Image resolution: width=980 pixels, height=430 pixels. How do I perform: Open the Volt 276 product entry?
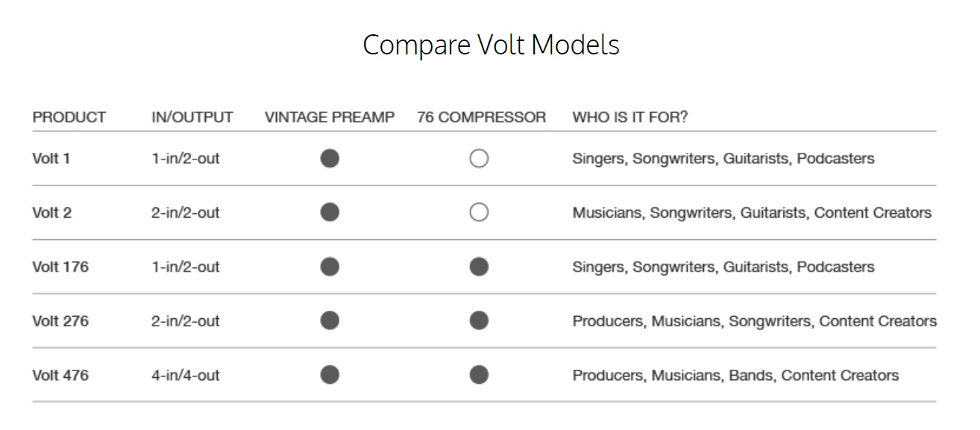point(60,321)
